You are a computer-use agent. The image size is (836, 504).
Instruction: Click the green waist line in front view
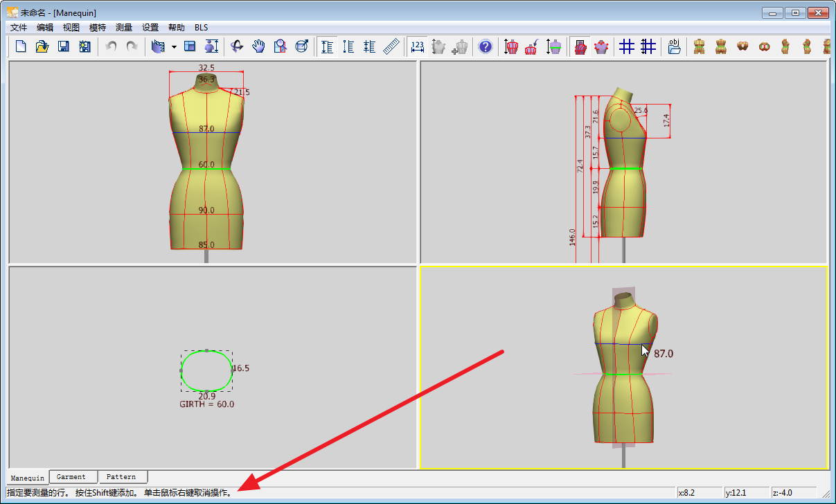click(194, 169)
